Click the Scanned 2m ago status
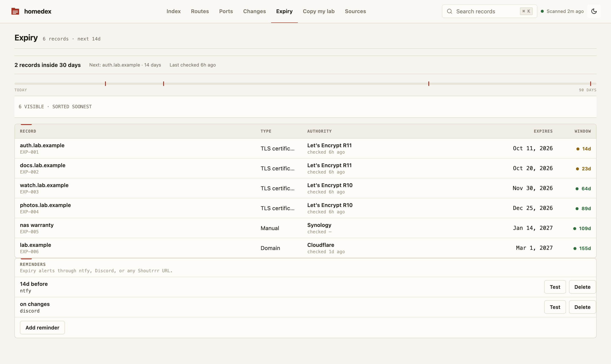 click(x=565, y=11)
